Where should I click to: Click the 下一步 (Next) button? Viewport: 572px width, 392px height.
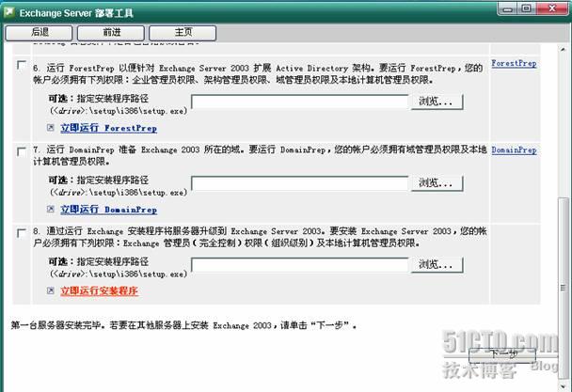(x=502, y=354)
